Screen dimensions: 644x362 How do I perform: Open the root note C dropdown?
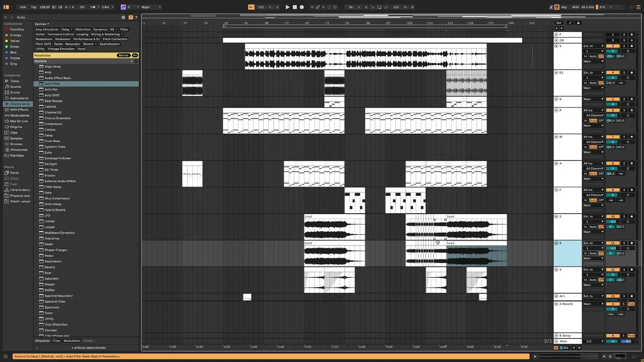pyautogui.click(x=133, y=7)
